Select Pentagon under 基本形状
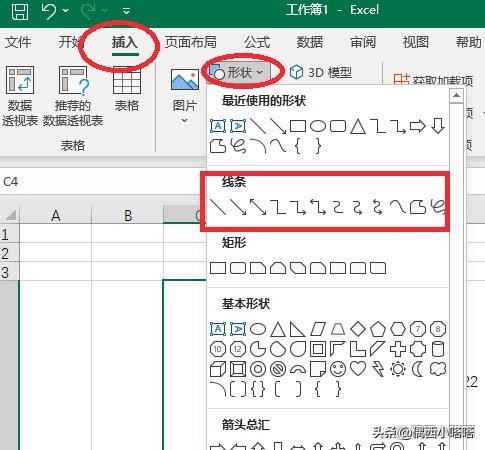The image size is (485, 450). click(x=378, y=329)
